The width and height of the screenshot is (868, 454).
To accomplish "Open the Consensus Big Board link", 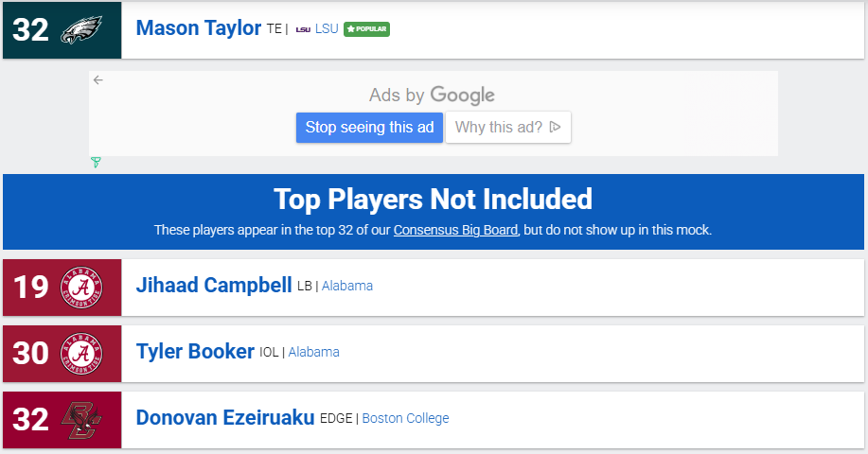I will (x=455, y=230).
